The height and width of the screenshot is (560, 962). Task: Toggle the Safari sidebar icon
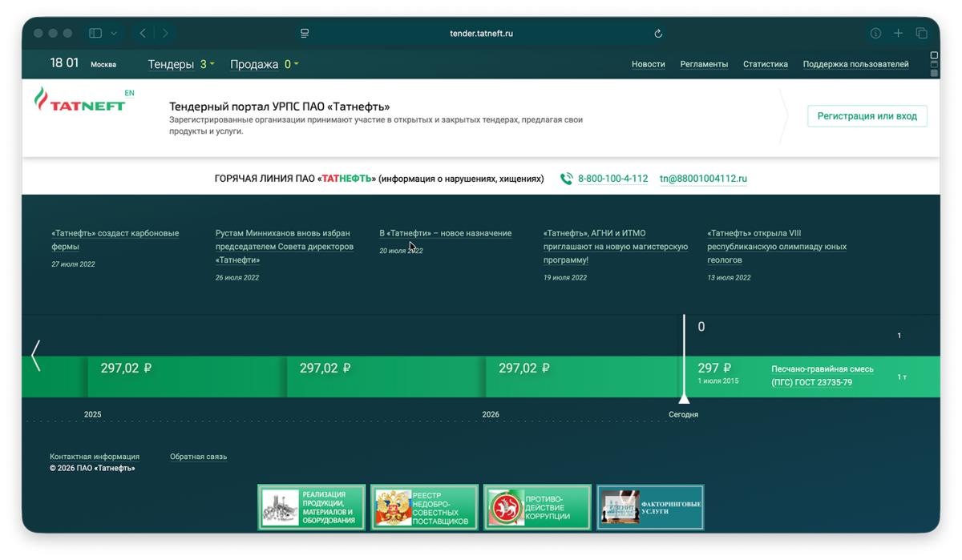[95, 33]
